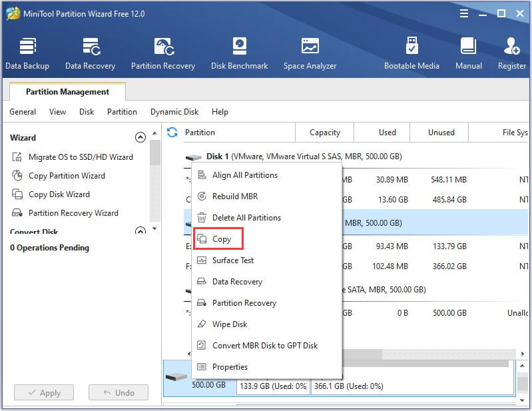Click the Apply button
Screen dimensions: 532x411
click(44, 392)
